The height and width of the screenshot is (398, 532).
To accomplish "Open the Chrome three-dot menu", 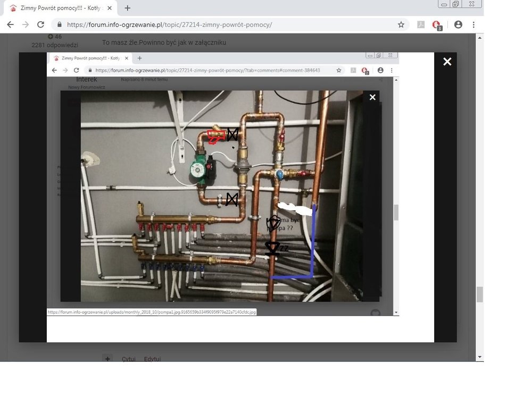I will click(x=473, y=24).
